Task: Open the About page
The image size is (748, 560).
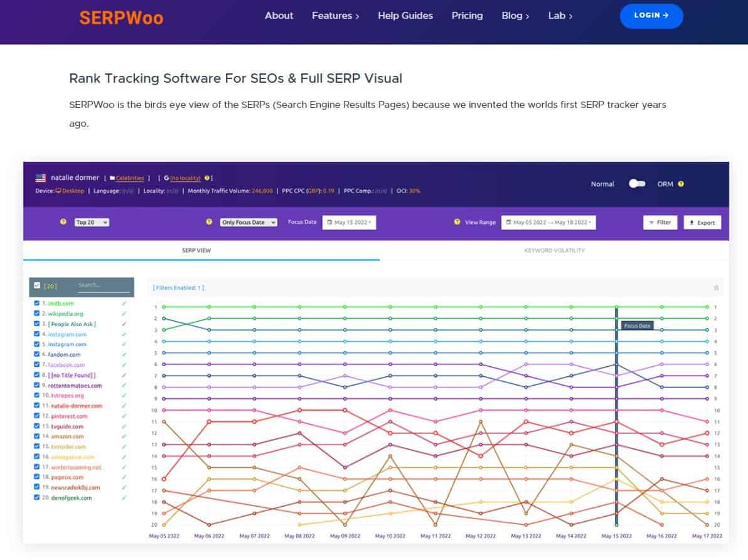Action: [x=279, y=16]
